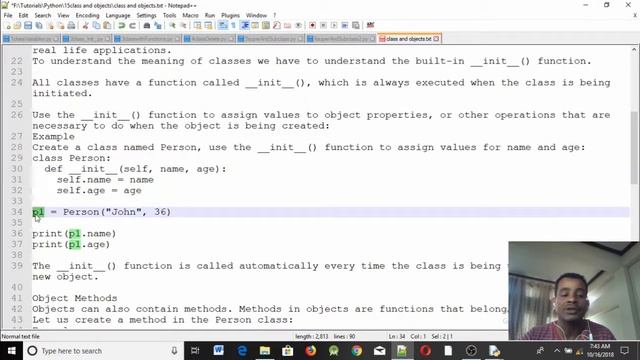The height and width of the screenshot is (360, 640).
Task: Click the Paste toolbar icon
Action: click(x=107, y=26)
